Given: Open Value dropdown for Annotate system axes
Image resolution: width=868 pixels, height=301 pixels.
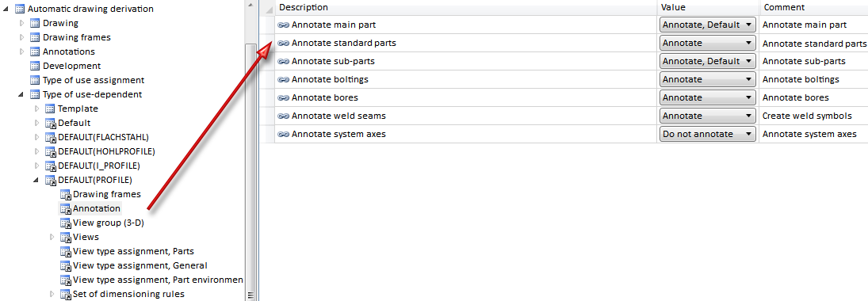Looking at the screenshot, I should [x=707, y=135].
